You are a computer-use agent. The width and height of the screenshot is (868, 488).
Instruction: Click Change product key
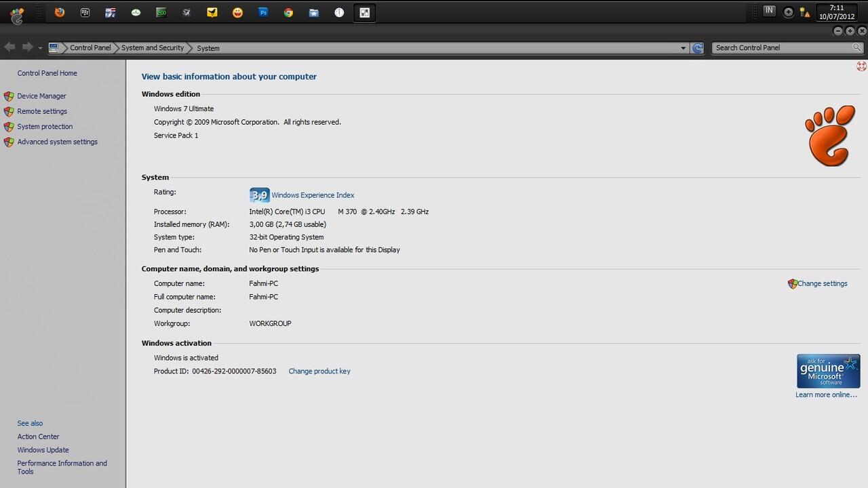pyautogui.click(x=319, y=371)
